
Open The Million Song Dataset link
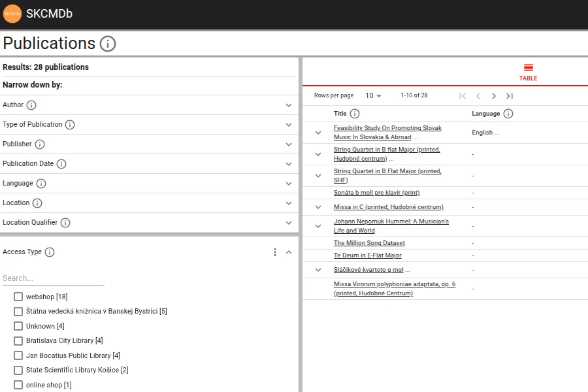pos(369,243)
